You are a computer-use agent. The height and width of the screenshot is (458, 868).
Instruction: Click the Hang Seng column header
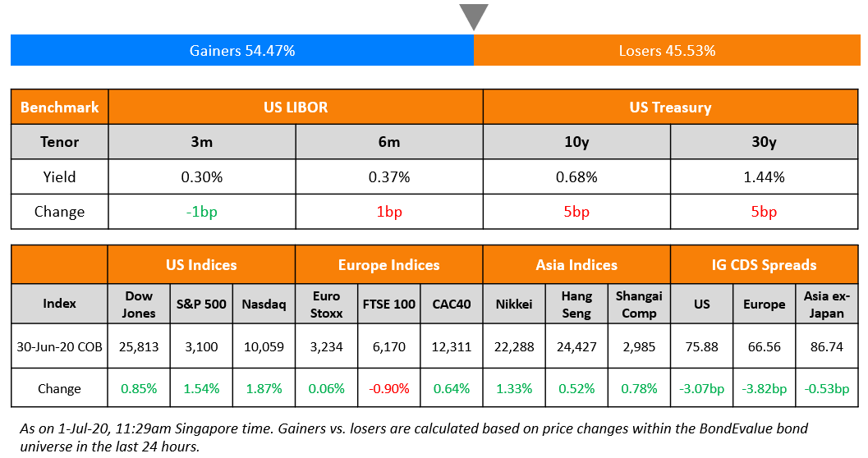(x=576, y=305)
